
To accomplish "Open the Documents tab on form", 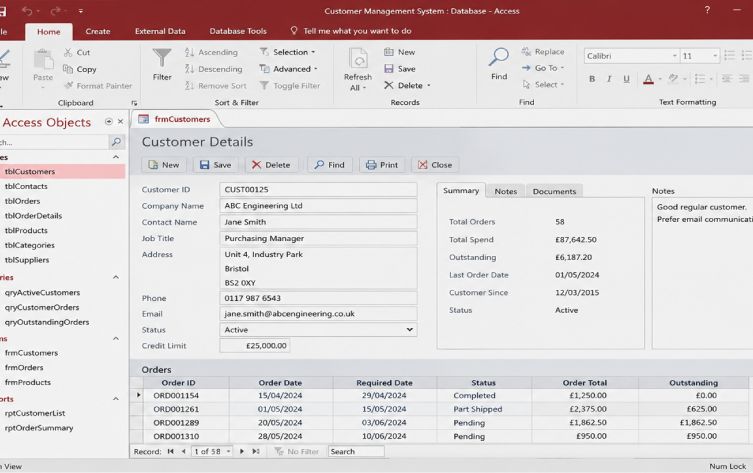I will point(554,191).
